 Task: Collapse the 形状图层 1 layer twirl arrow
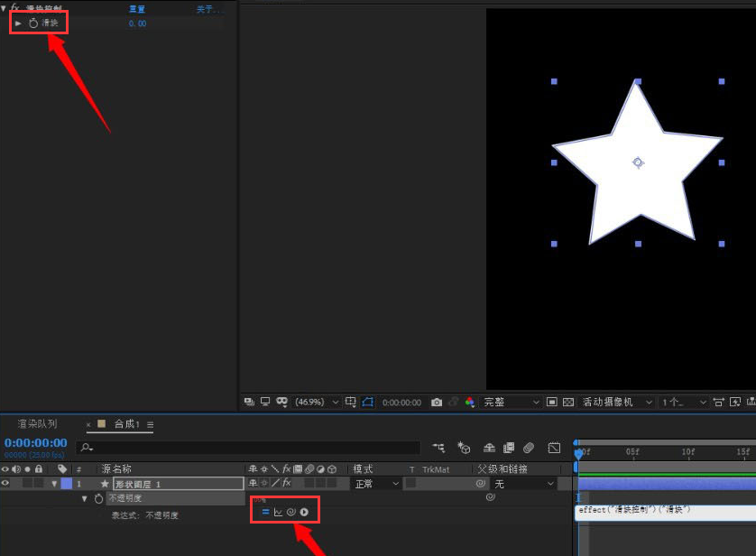pyautogui.click(x=54, y=484)
